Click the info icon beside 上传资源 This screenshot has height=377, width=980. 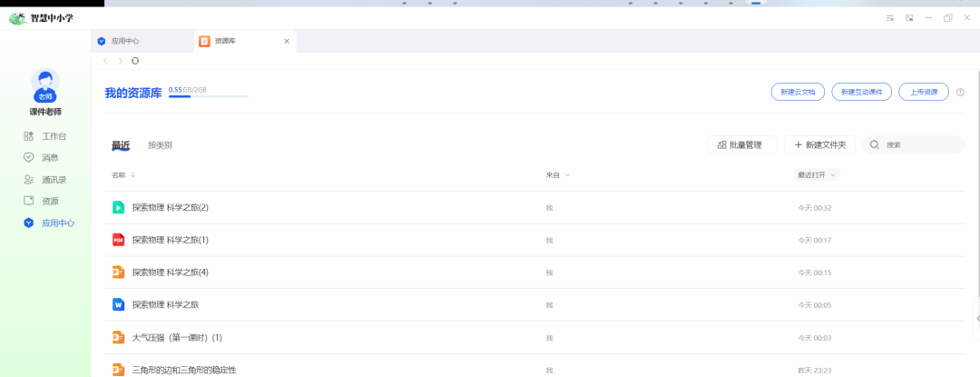(x=960, y=92)
